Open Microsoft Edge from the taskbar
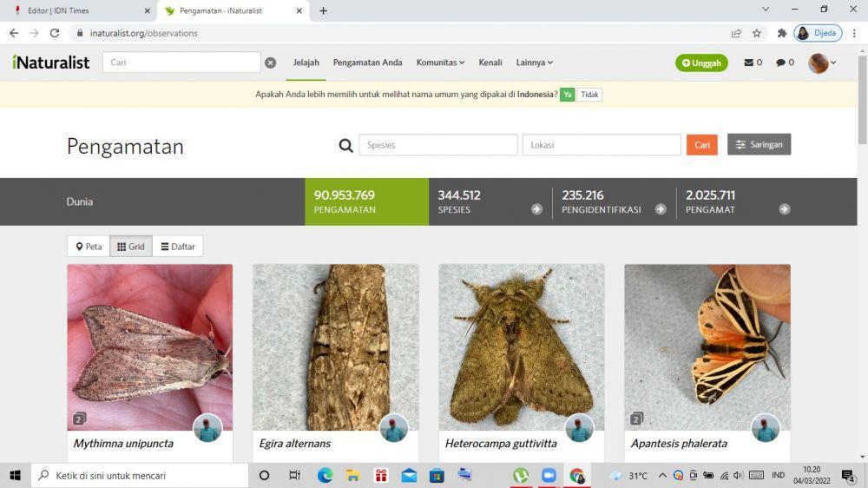Viewport: 868px width, 488px height. click(x=325, y=475)
